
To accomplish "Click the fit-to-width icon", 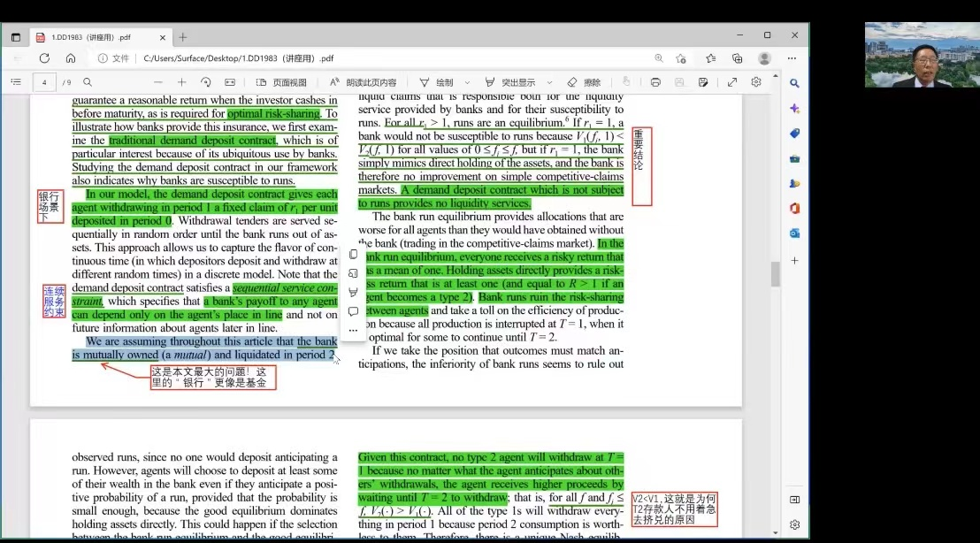I will tap(230, 82).
